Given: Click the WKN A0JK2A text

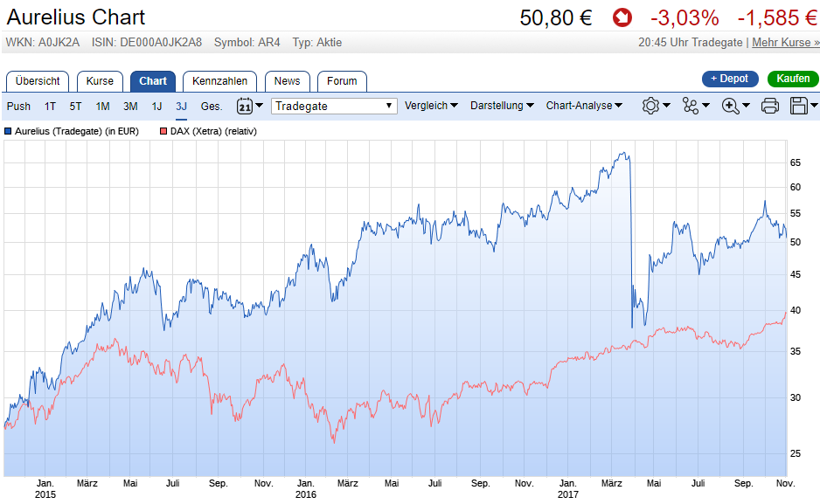Looking at the screenshot, I should tap(43, 43).
